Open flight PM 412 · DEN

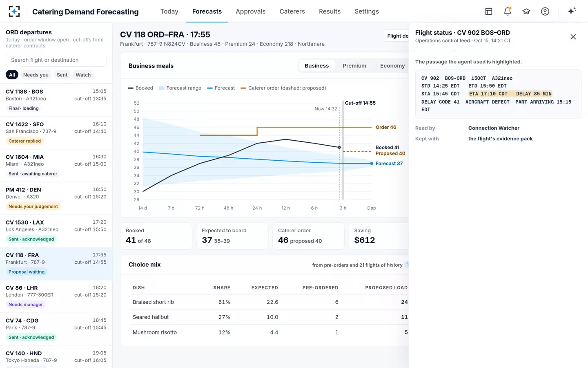[56, 198]
